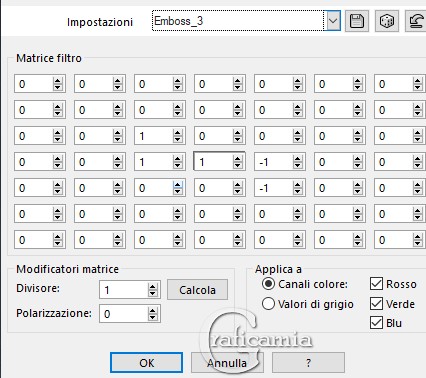The image size is (426, 378).
Task: Click the Calcola button
Action: point(197,290)
